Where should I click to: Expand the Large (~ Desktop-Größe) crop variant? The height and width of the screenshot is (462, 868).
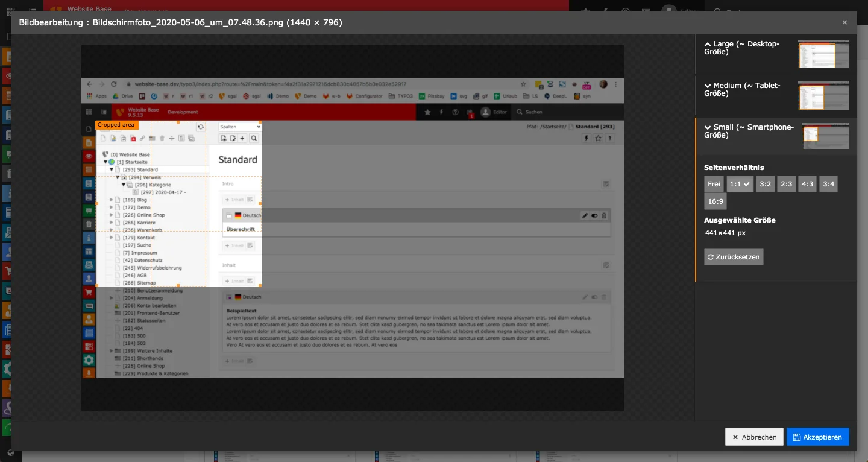click(x=746, y=48)
